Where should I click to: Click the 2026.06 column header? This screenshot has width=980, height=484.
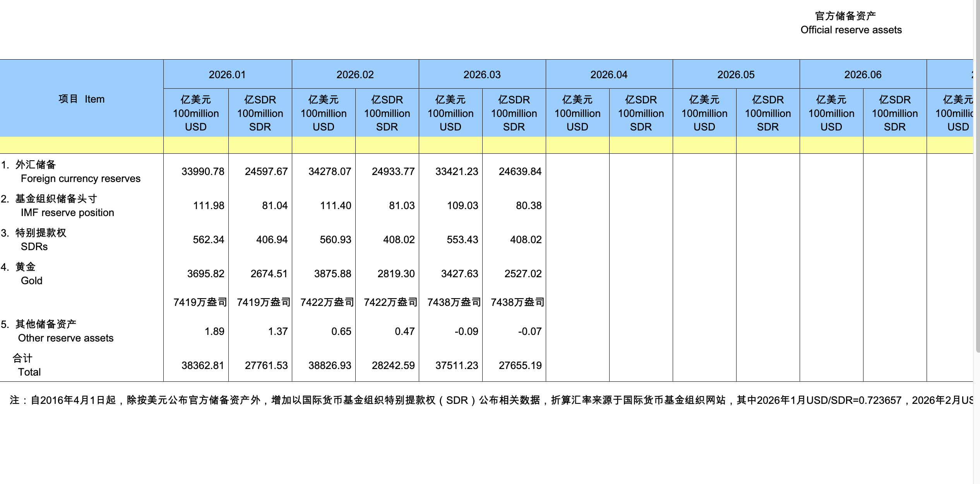[863, 74]
